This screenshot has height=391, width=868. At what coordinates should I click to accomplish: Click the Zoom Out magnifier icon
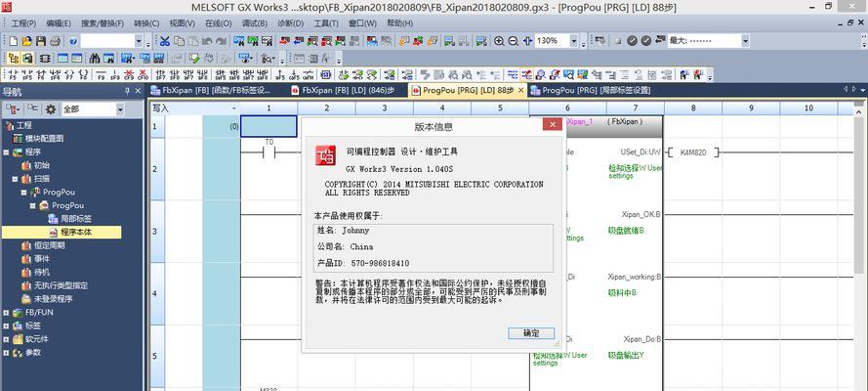point(513,41)
